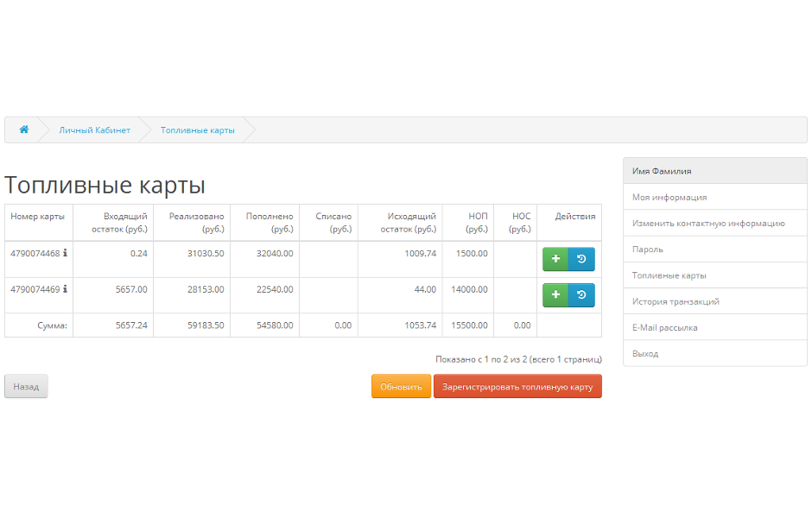
Task: Click the Сумма: row label
Action: tap(52, 325)
